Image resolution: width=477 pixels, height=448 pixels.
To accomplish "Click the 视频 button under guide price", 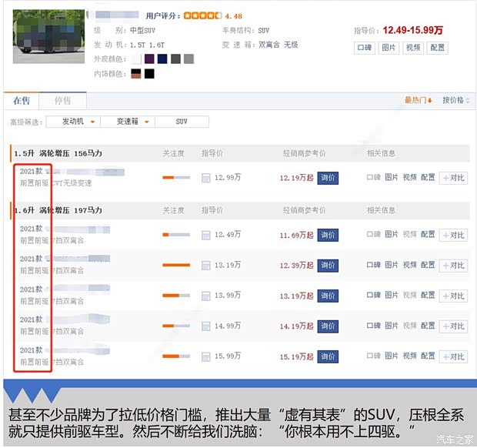I will tap(413, 48).
